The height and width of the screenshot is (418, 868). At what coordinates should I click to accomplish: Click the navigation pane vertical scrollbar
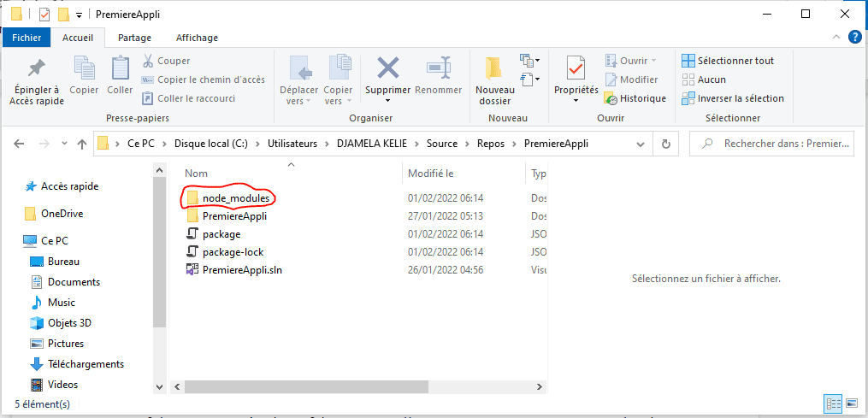[158, 256]
